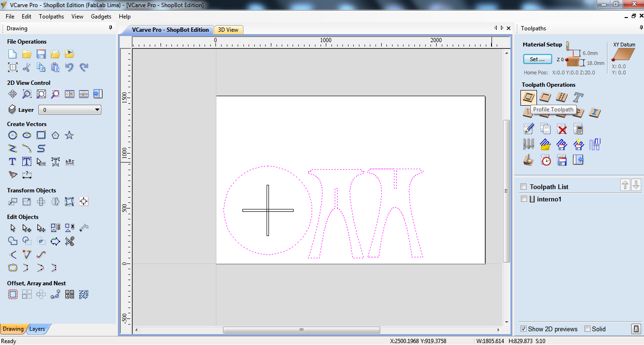Viewport: 644px width, 345px height.
Task: Open the Distort Objects tool
Action: (70, 202)
